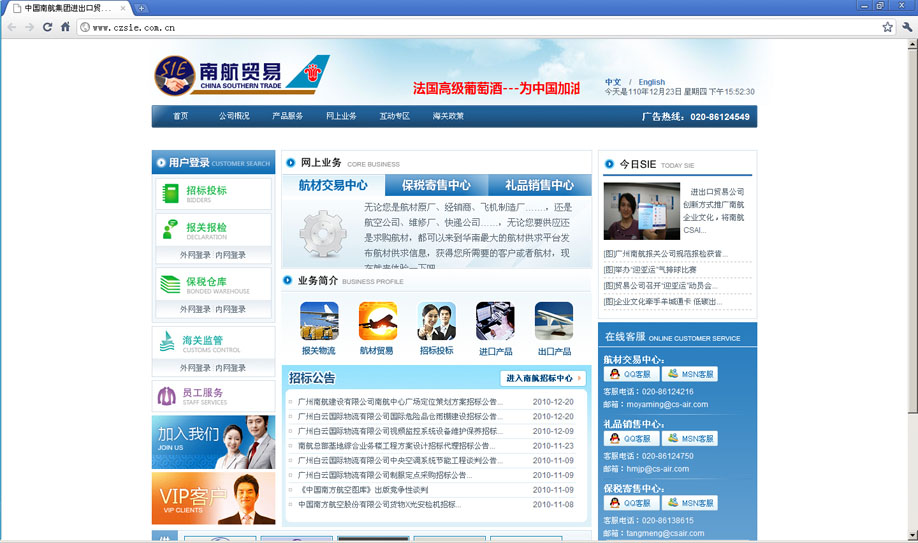Screen dimensions: 918x543
Task: Open the VIP客户 banner
Action: pyautogui.click(x=213, y=498)
